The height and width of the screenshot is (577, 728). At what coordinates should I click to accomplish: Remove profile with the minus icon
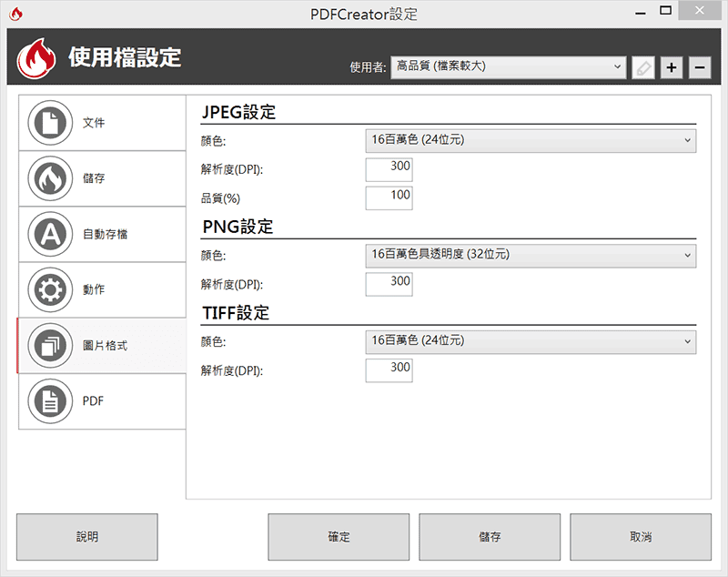pos(700,67)
